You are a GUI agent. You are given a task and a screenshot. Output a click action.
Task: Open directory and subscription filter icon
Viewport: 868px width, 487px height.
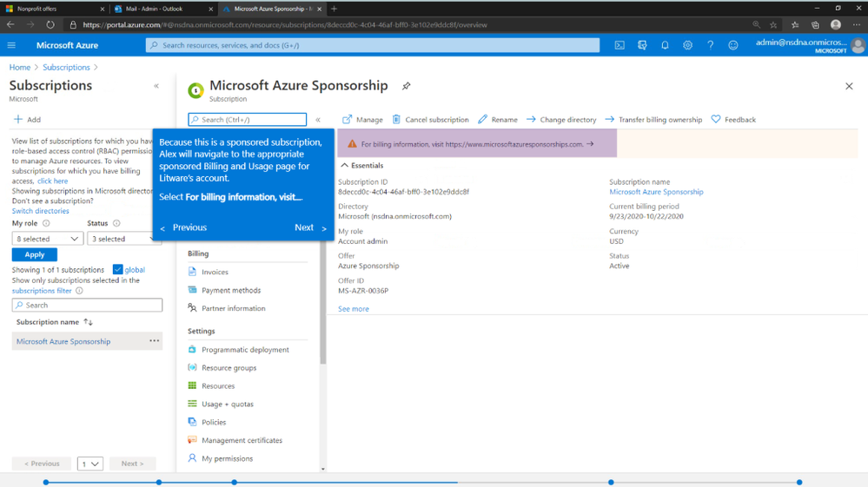pyautogui.click(x=642, y=45)
